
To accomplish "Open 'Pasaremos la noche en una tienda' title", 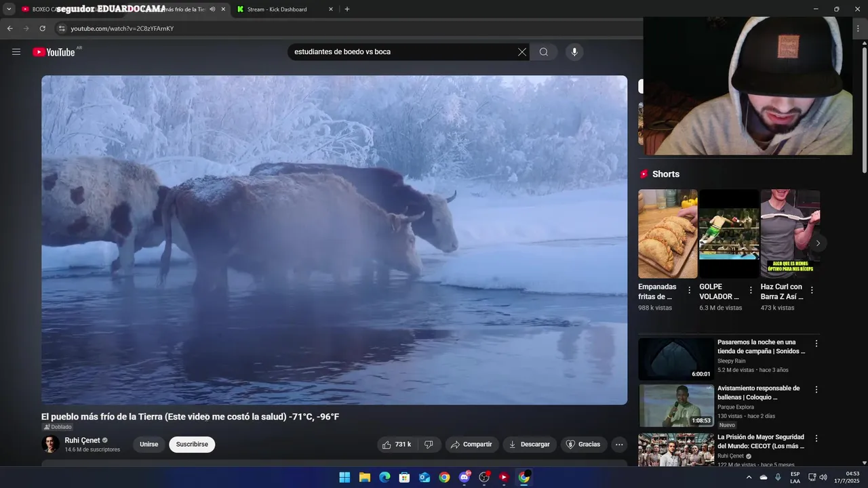I will click(x=762, y=347).
